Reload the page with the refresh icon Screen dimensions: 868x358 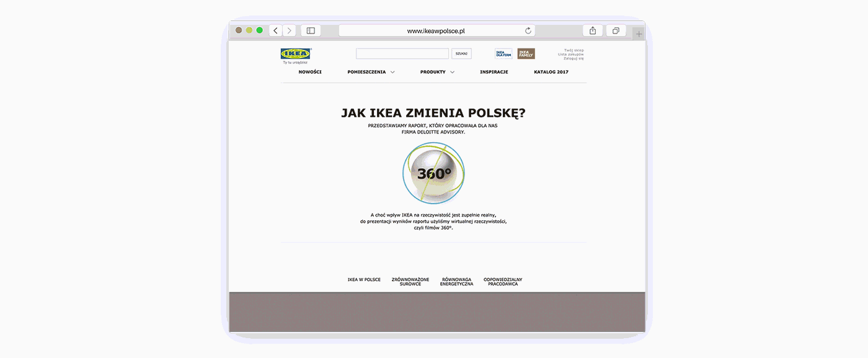(528, 30)
